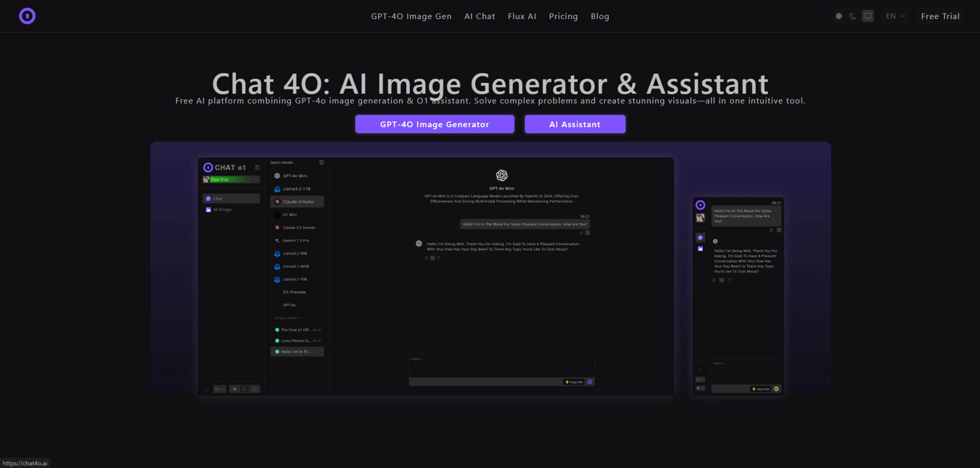Choose the Llama3.1-405B model

coord(297,266)
